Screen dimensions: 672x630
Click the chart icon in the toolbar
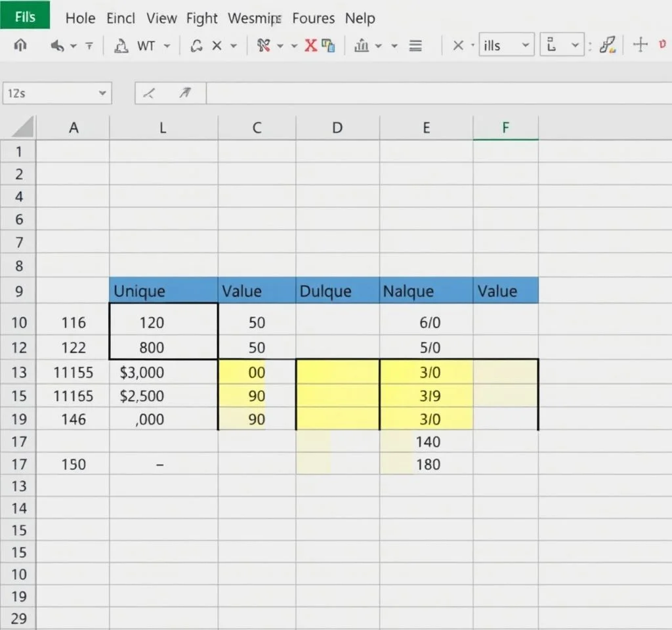(x=362, y=45)
